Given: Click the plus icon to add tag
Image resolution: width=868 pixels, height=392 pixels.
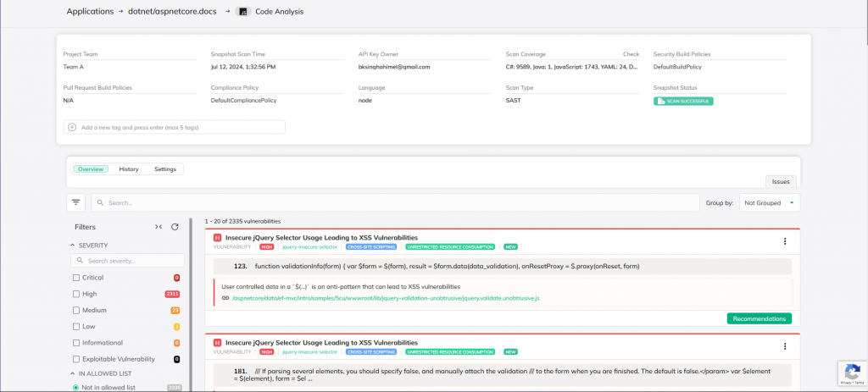Looking at the screenshot, I should tap(72, 127).
